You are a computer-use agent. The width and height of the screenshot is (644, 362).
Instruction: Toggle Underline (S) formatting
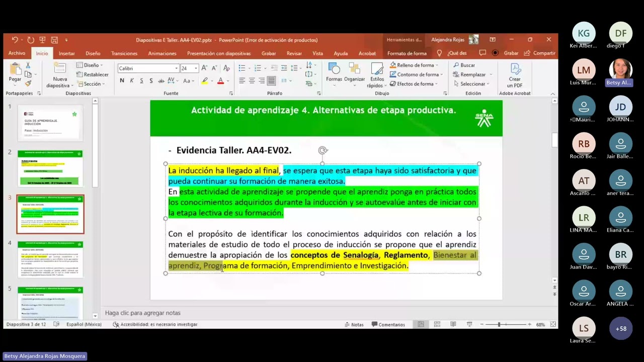point(141,80)
